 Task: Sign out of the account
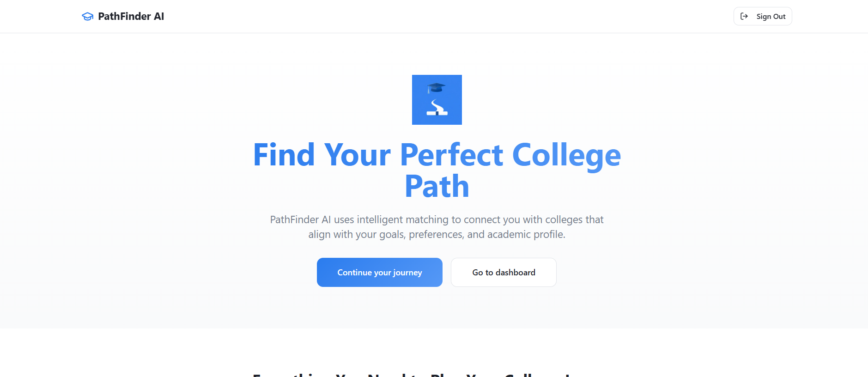[763, 16]
